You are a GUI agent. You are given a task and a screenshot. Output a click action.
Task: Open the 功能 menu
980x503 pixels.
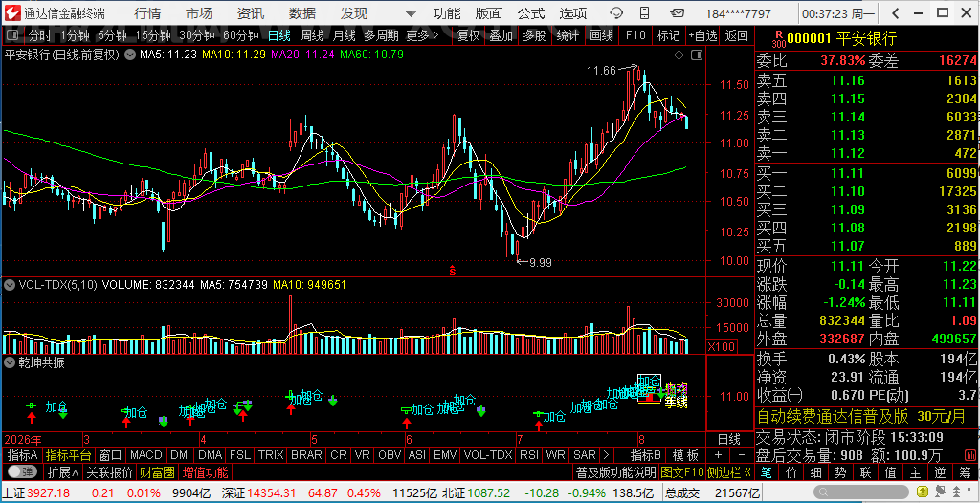[x=447, y=13]
